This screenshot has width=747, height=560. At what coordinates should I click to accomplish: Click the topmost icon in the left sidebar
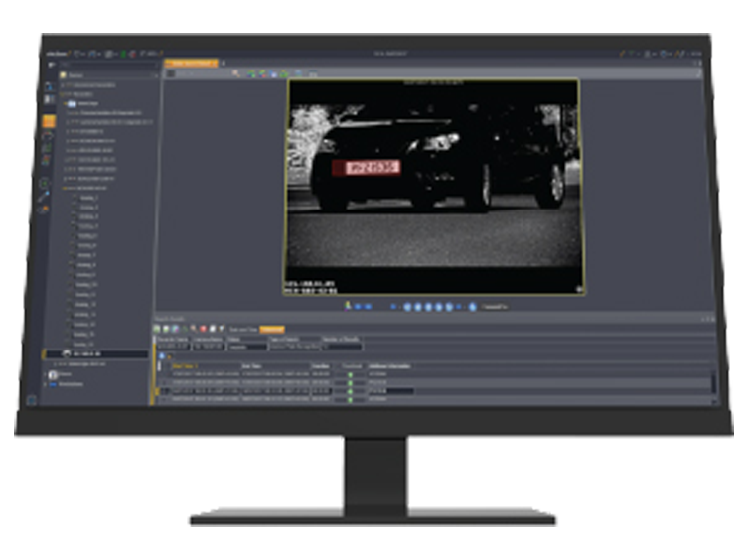pyautogui.click(x=49, y=87)
